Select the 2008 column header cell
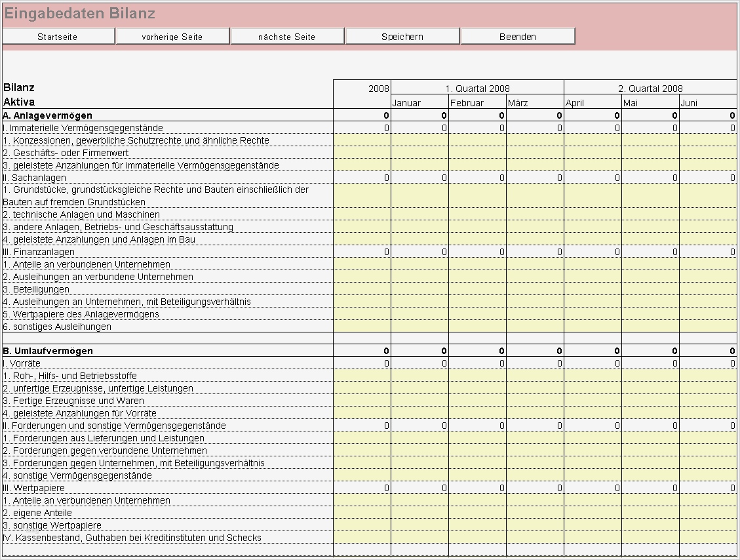The height and width of the screenshot is (560, 740). 362,88
